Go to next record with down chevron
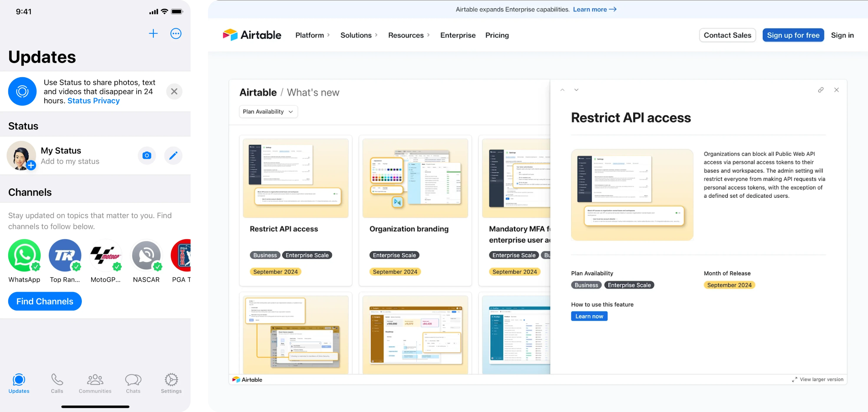The width and height of the screenshot is (868, 412). click(576, 90)
